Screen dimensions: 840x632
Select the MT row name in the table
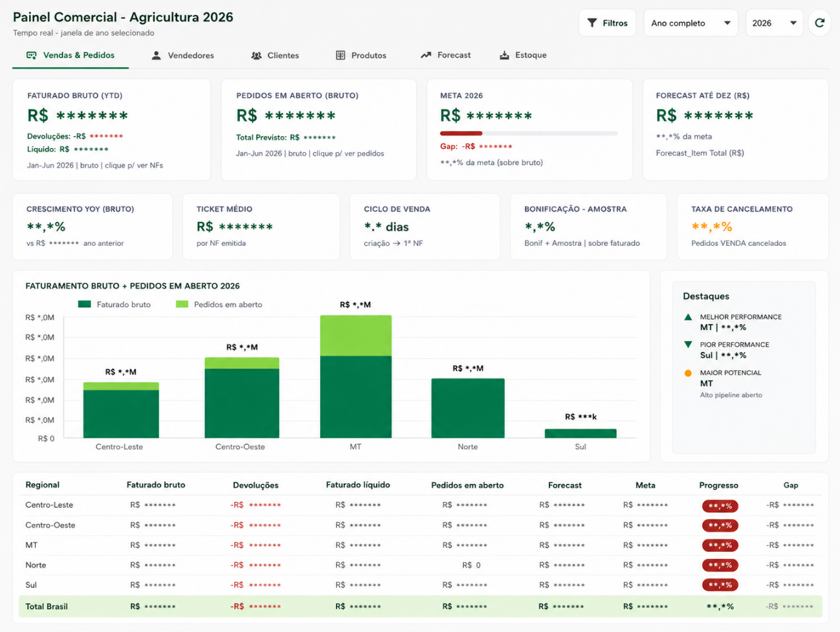pyautogui.click(x=32, y=545)
